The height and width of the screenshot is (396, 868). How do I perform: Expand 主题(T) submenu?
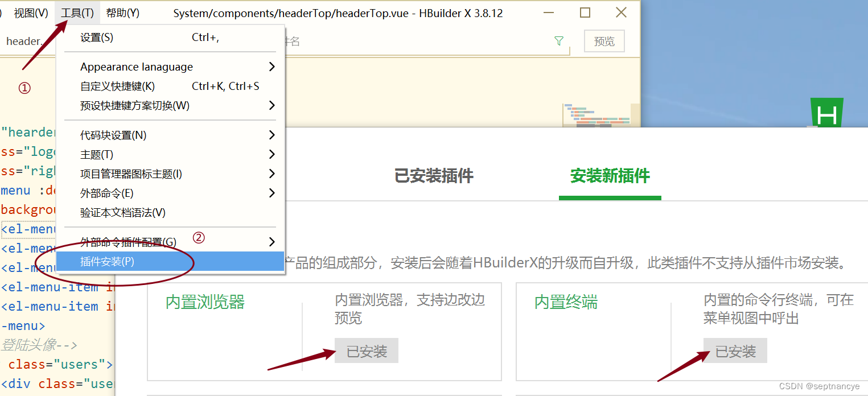(x=170, y=154)
